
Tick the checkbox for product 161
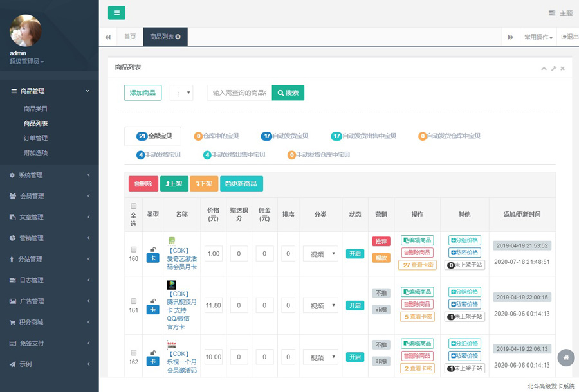coord(134,301)
